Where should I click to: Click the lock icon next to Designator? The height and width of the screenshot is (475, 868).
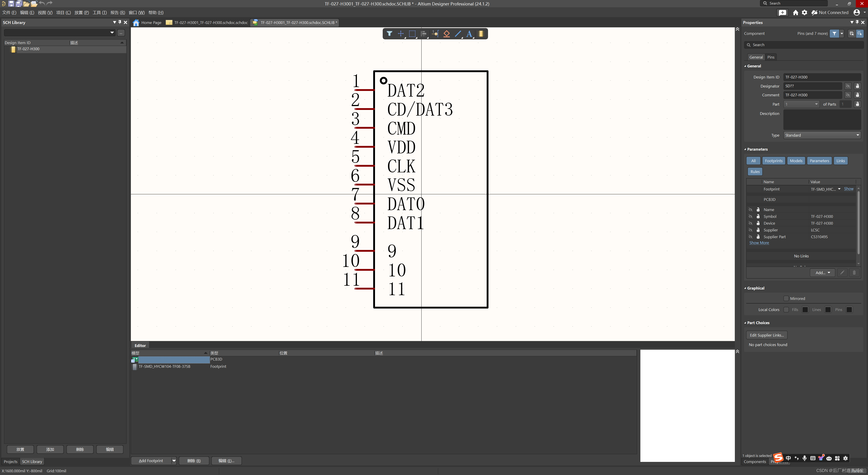click(857, 86)
